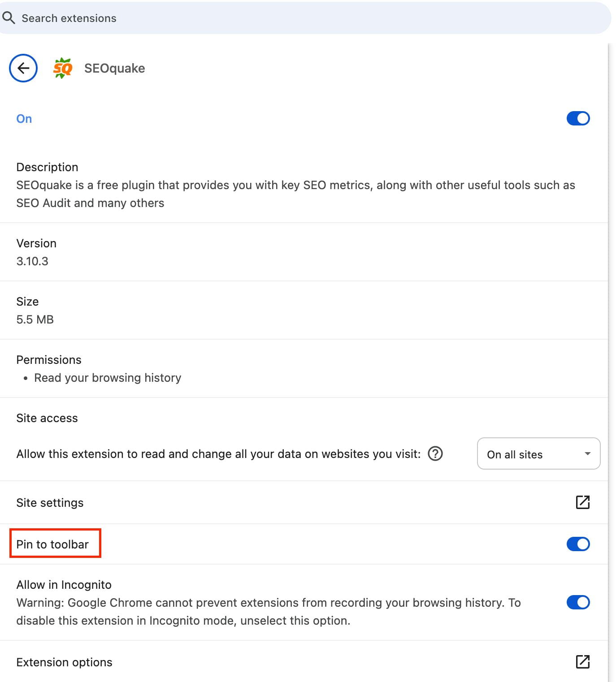
Task: Click the Extension options row label
Action: (x=64, y=662)
